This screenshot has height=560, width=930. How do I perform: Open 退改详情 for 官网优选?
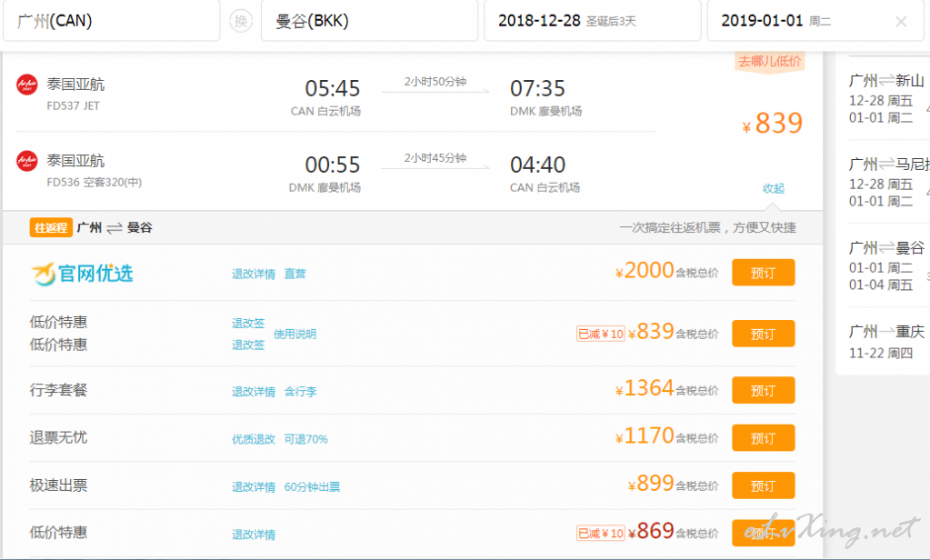pos(254,274)
